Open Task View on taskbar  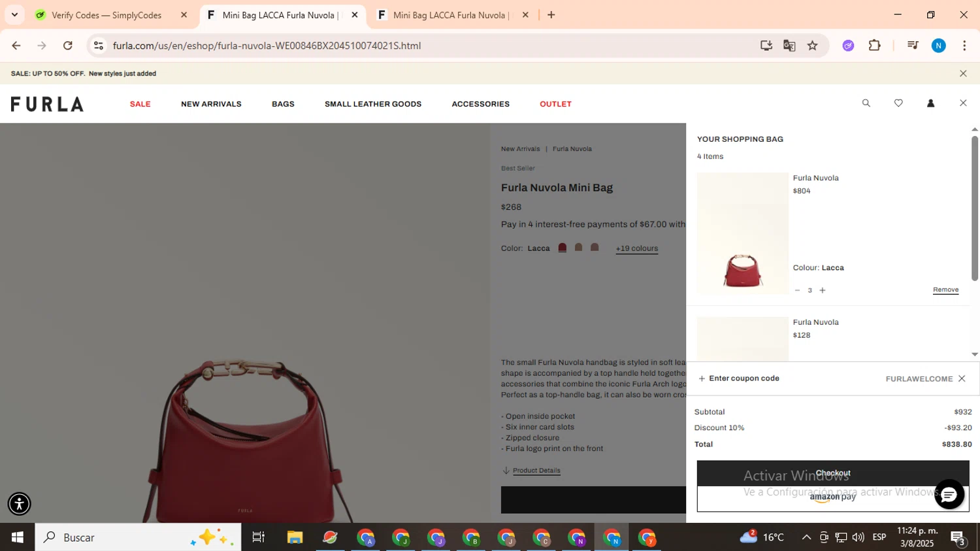259,537
